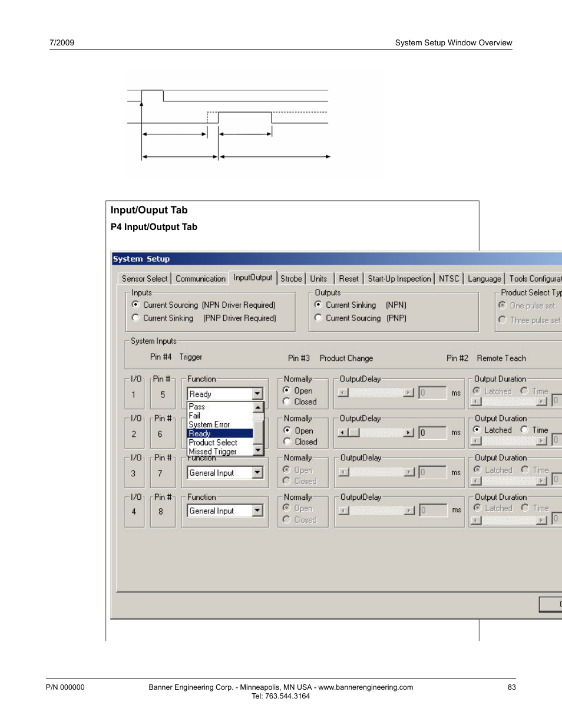Viewport: 562px width, 728px height.
Task: Go to Start-Up Inspection tab
Action: (x=399, y=279)
